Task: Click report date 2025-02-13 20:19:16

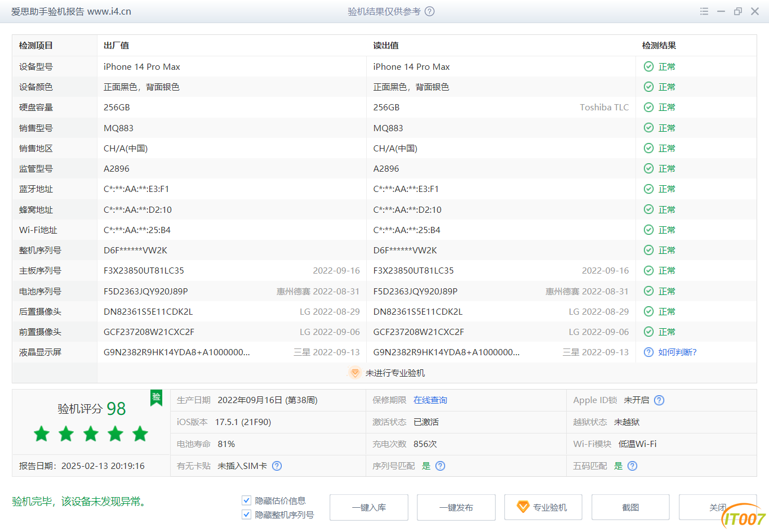Action: [x=103, y=466]
